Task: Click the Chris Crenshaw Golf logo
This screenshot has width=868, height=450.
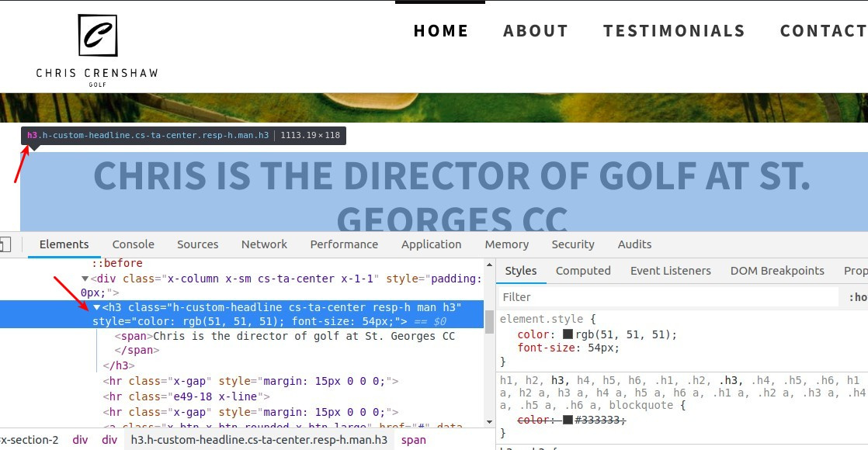Action: pyautogui.click(x=97, y=50)
